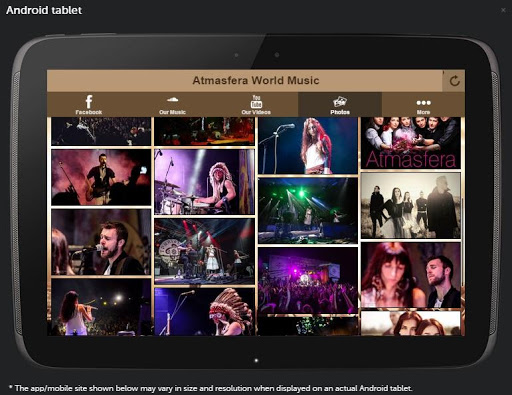Viewport: 512px width, 395px height.
Task: Open the Atmasfera logo band photo
Action: click(411, 143)
